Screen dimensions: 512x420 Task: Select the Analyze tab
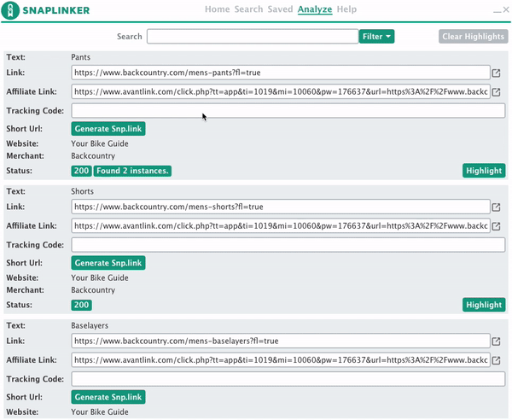315,9
